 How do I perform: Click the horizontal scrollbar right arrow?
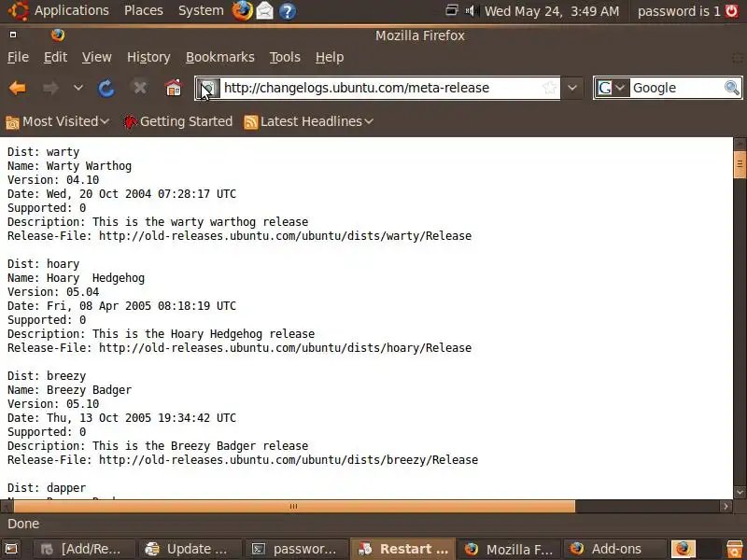[x=726, y=506]
